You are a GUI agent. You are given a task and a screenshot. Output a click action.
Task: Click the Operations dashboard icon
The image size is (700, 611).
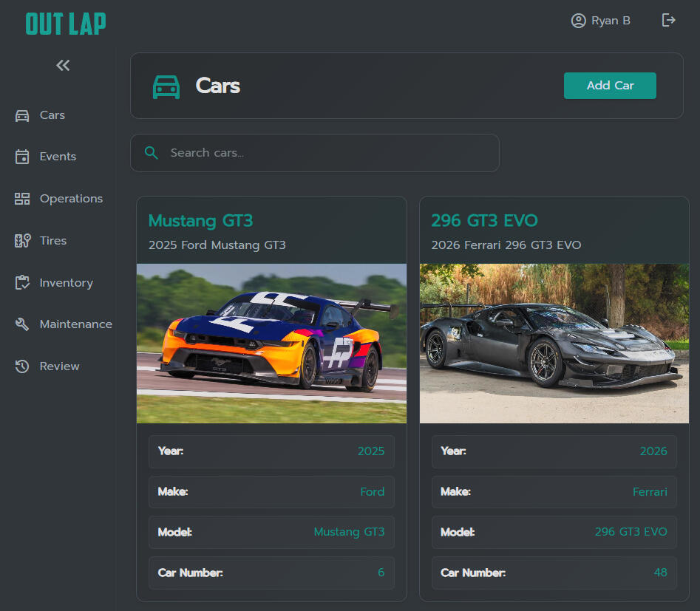tap(22, 199)
